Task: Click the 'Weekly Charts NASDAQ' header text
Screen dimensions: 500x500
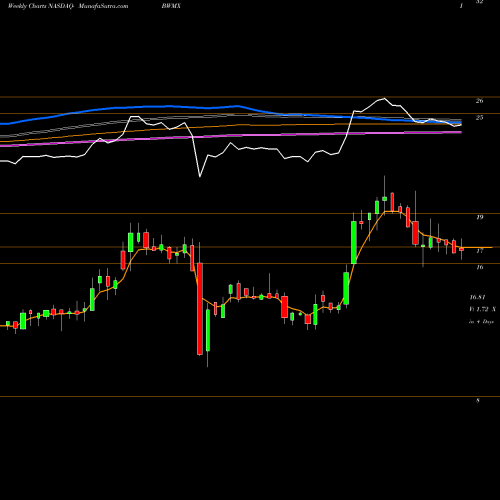Action: click(x=40, y=6)
